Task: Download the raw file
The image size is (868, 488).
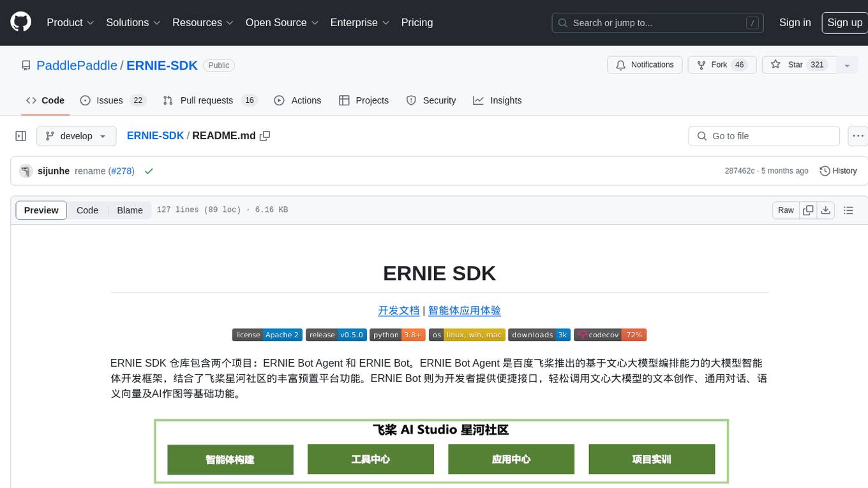Action: coord(826,210)
